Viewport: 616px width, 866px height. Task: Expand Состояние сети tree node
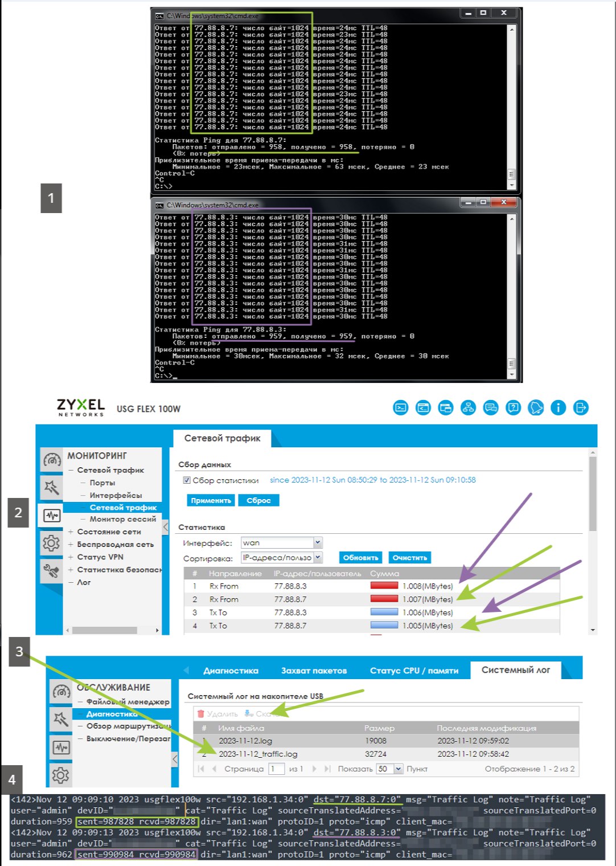click(71, 532)
